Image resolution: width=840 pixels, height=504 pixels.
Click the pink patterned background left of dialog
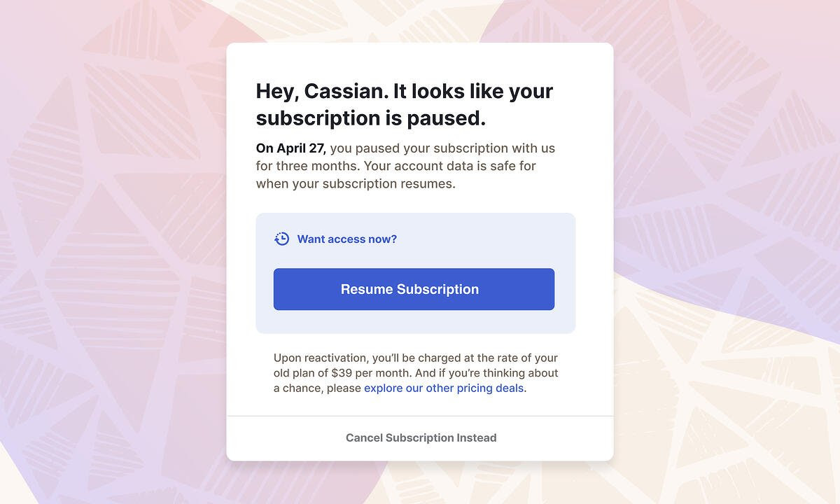(x=112, y=210)
